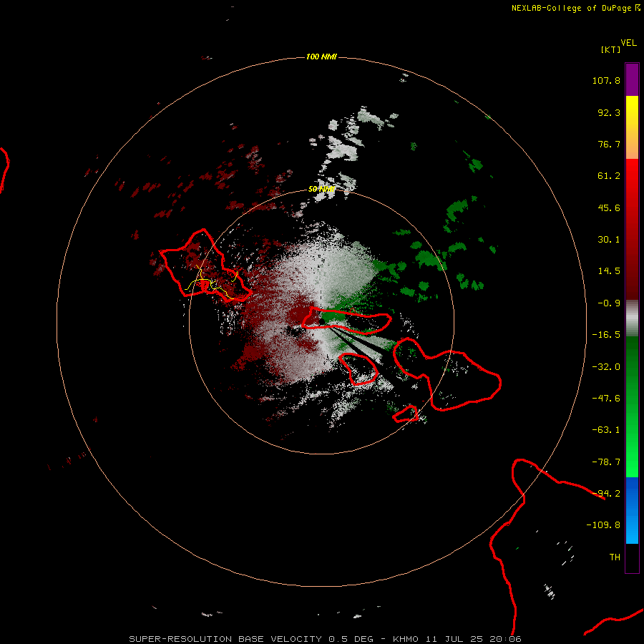Click the 107.8 scale value

pos(606,80)
